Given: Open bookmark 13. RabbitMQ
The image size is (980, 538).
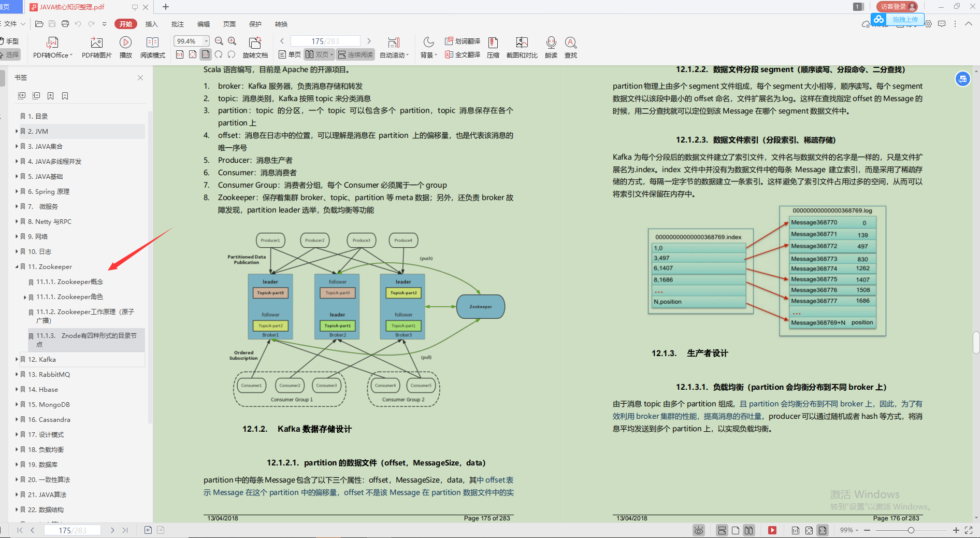Looking at the screenshot, I should 49,374.
